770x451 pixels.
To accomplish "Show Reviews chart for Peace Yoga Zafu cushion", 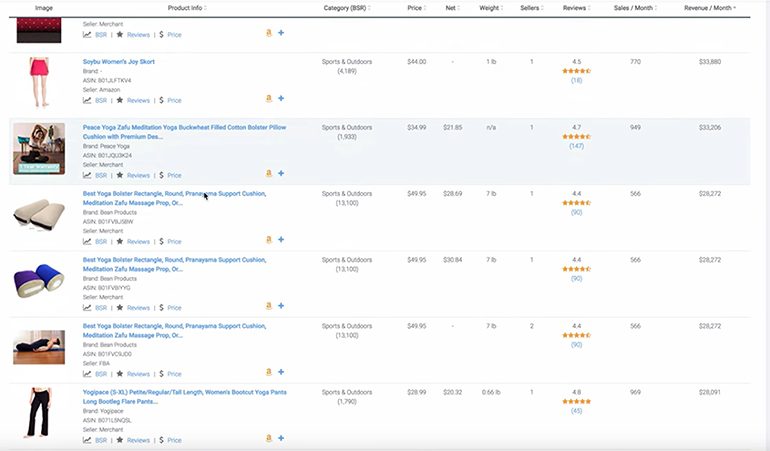I will tap(133, 175).
